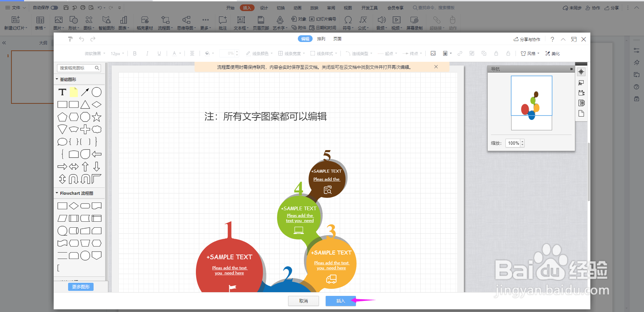
Task: Toggle the 自动保存 autosave switch
Action: click(55, 7)
